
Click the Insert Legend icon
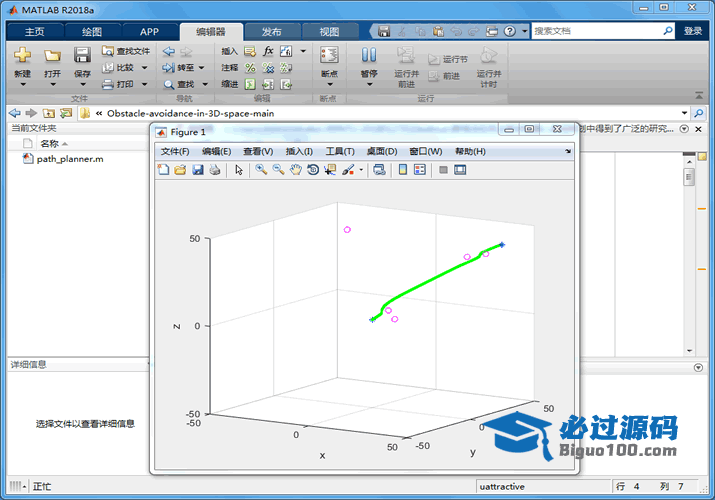pos(420,170)
